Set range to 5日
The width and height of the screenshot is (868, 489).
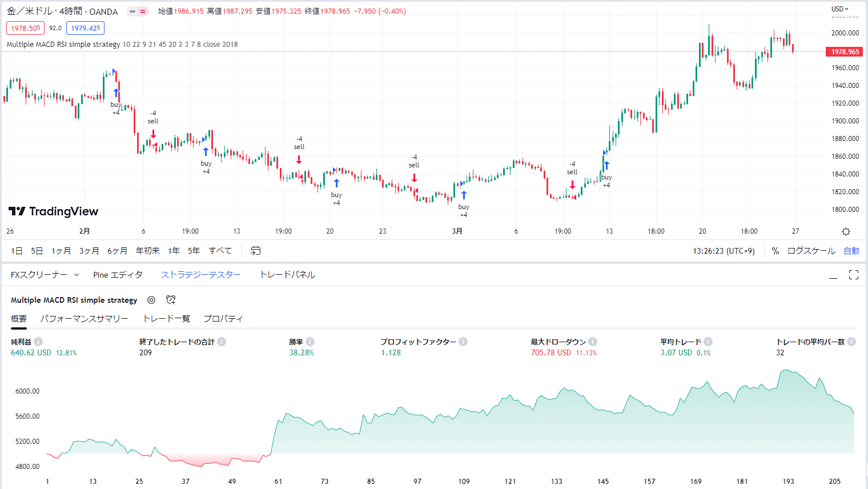[37, 251]
